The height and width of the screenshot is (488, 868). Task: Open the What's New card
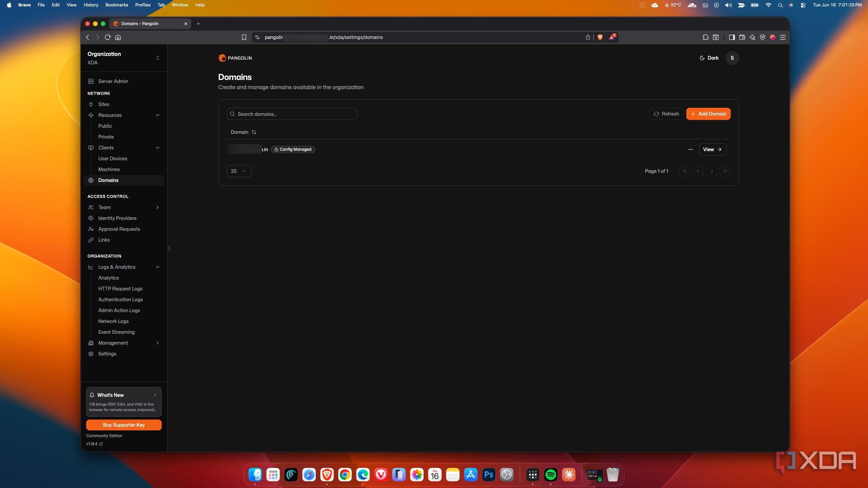point(124,402)
